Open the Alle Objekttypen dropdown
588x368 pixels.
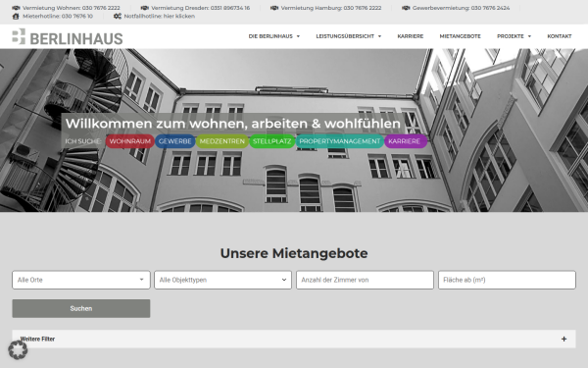click(x=222, y=280)
